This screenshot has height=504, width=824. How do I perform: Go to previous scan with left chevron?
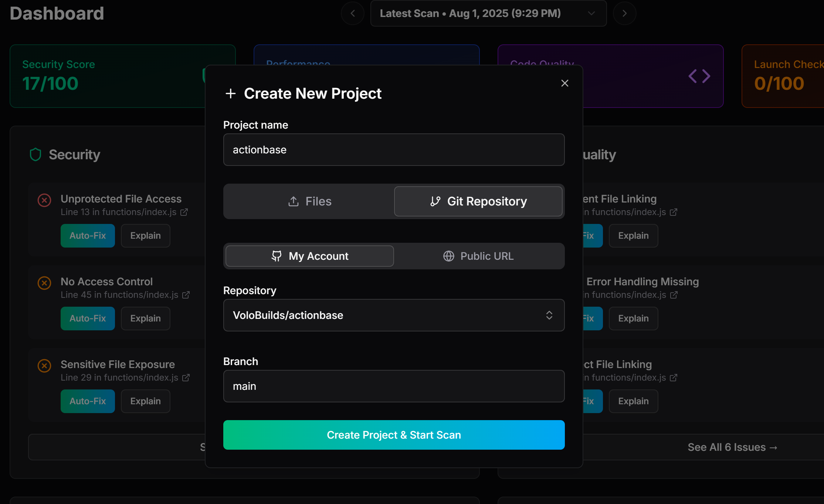[353, 13]
